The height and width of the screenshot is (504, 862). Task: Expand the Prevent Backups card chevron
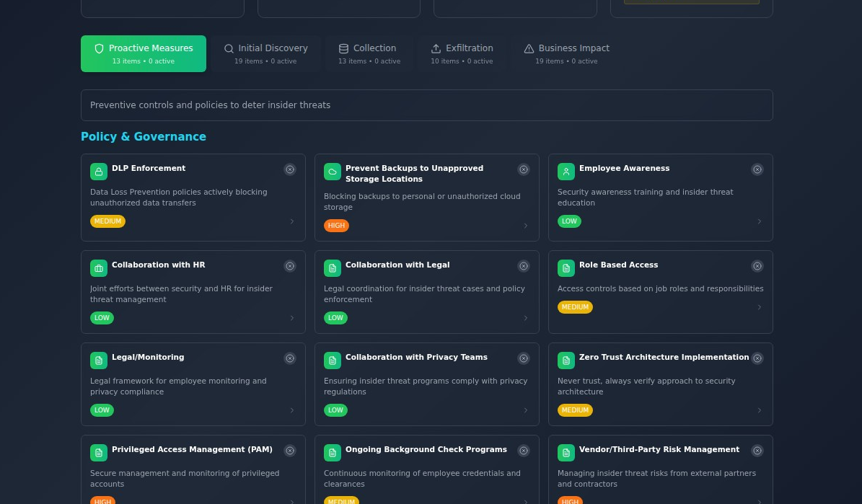coord(526,226)
